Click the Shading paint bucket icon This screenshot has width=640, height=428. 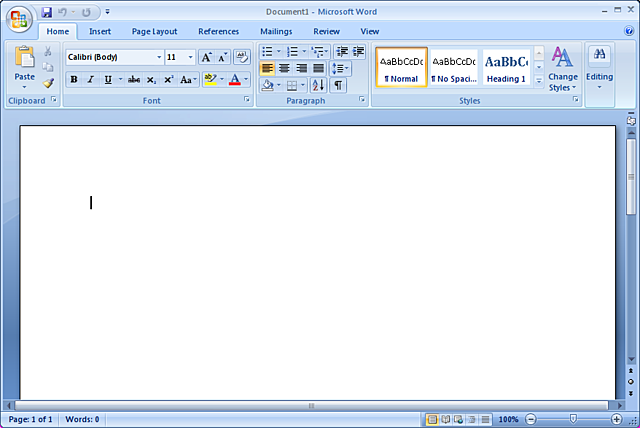point(267,85)
